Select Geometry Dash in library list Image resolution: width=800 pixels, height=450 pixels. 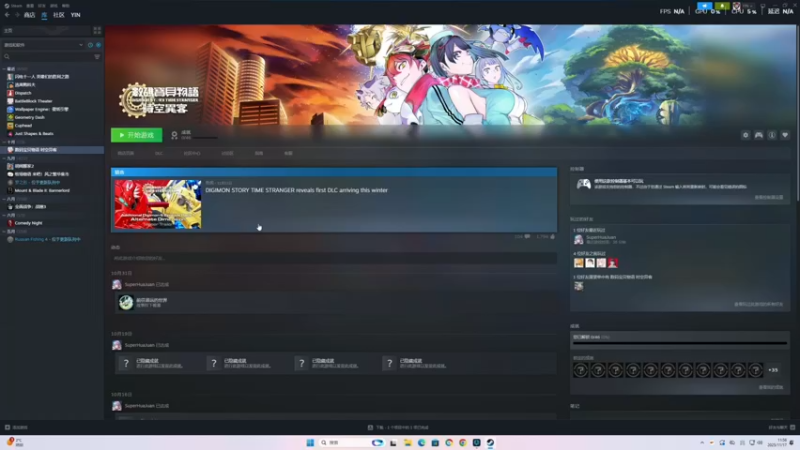click(29, 117)
